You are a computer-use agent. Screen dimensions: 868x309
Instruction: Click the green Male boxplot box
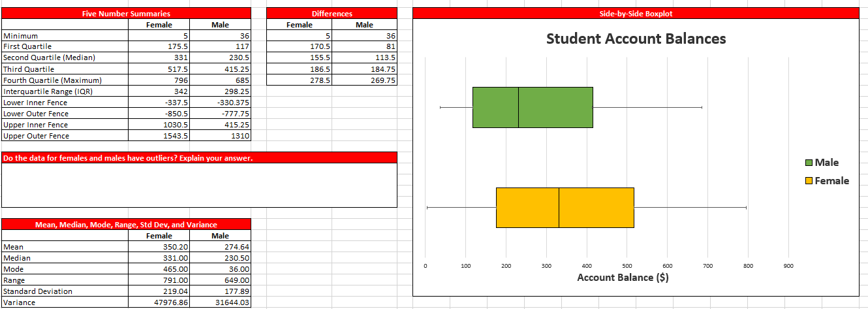click(533, 107)
